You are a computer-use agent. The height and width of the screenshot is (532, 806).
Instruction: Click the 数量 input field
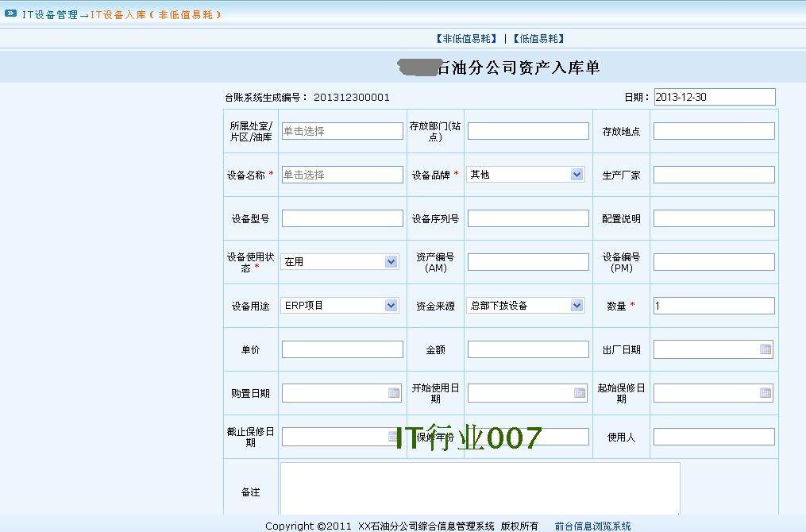pyautogui.click(x=714, y=306)
